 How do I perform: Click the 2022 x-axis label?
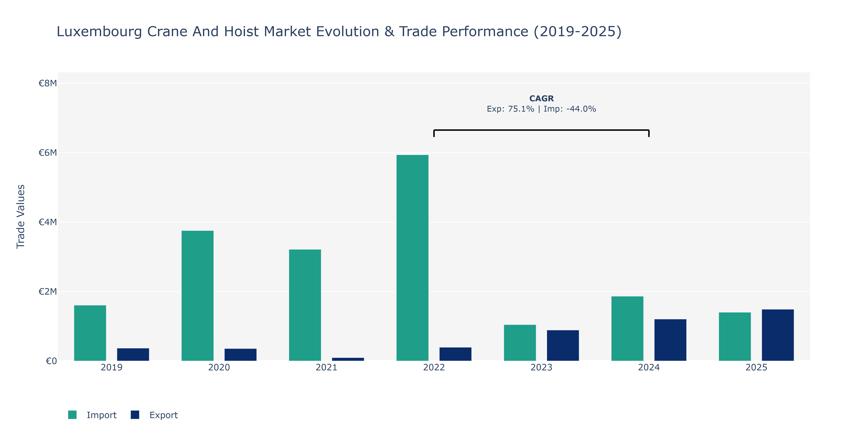(434, 367)
